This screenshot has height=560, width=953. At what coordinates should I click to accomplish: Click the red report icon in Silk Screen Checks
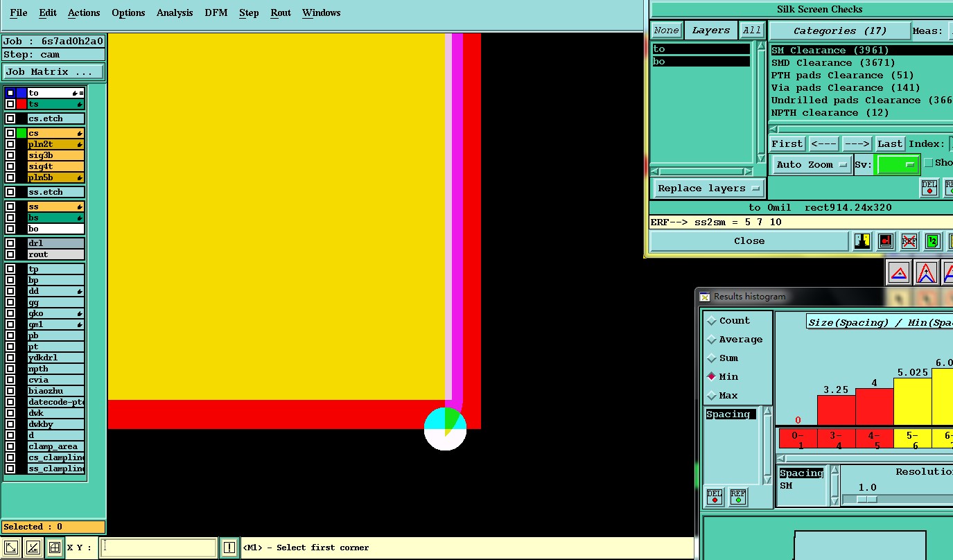pyautogui.click(x=885, y=240)
